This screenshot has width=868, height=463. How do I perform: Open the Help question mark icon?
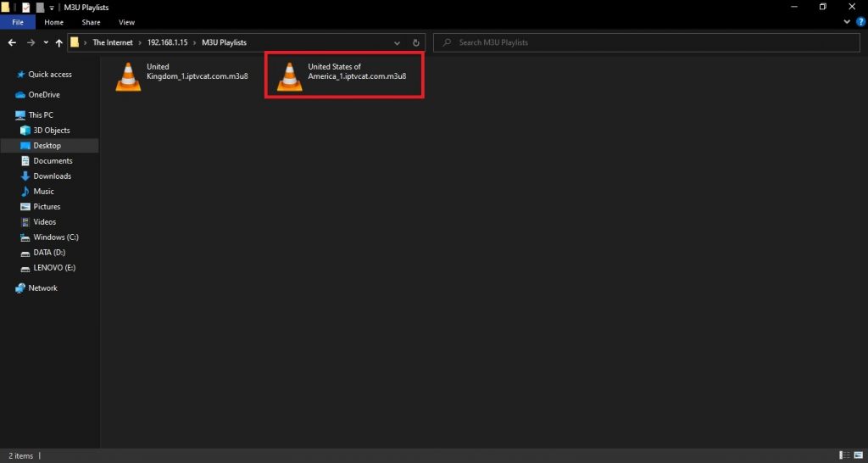860,22
